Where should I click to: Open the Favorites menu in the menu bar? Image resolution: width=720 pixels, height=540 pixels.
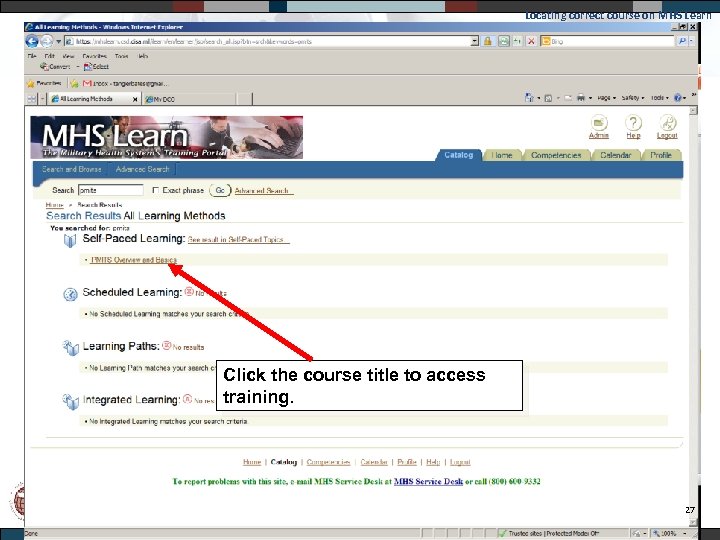95,56
